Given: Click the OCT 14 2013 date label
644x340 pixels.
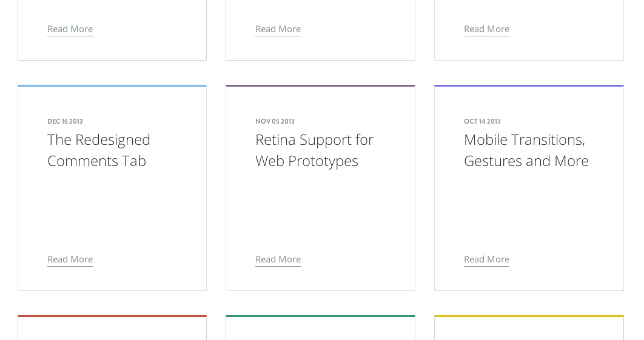Looking at the screenshot, I should (482, 121).
